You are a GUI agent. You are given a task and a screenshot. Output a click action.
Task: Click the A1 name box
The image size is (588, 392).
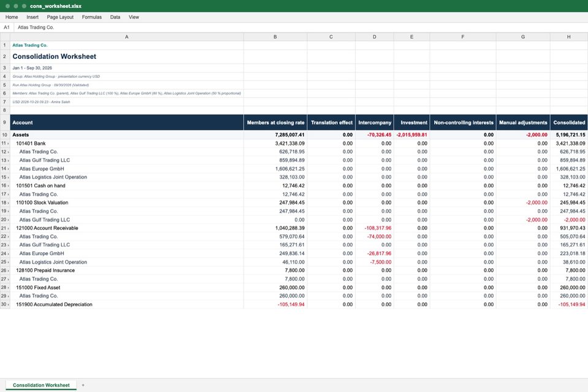(7, 28)
